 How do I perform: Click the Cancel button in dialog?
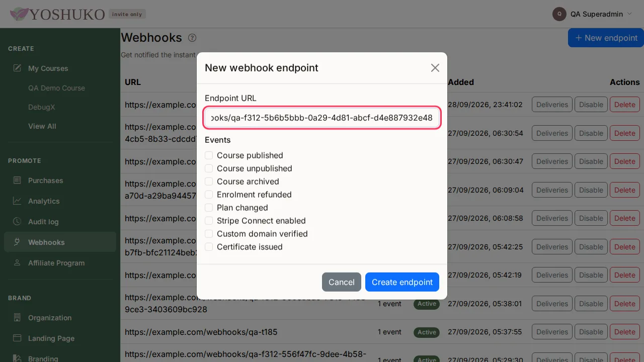tap(342, 282)
